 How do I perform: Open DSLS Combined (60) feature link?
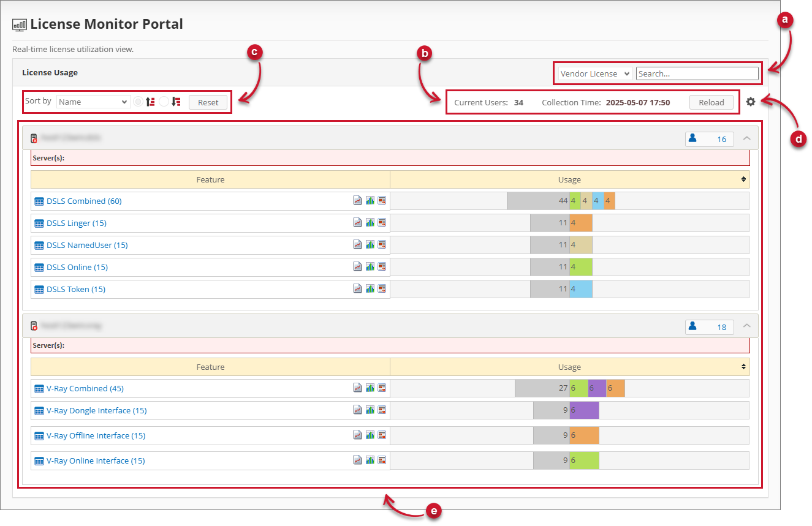click(x=84, y=201)
